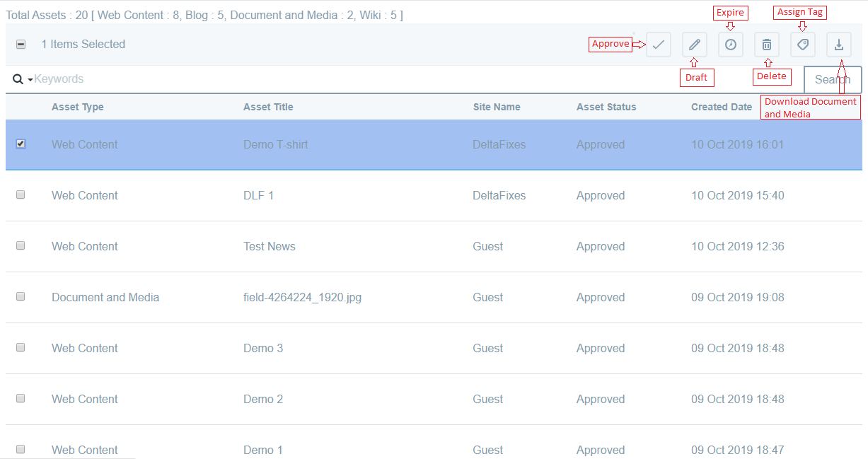The width and height of the screenshot is (868, 459).
Task: Uncheck the Demo T-shirt row checkbox
Action: tap(21, 144)
